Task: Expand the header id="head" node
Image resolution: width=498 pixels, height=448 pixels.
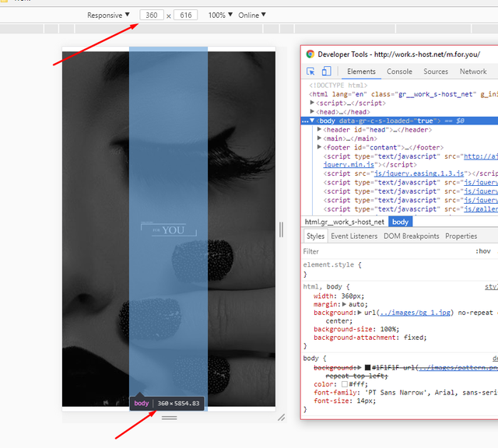Action: tap(319, 129)
